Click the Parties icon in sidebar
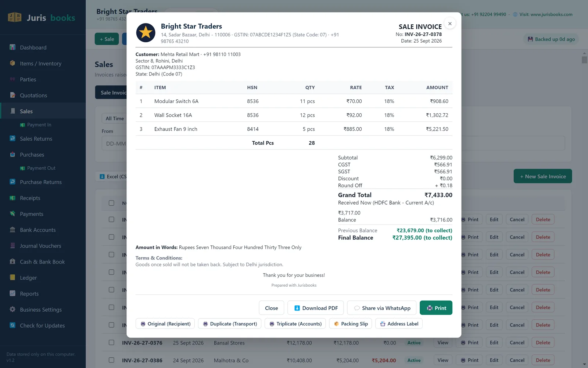This screenshot has width=588, height=368. 12,79
